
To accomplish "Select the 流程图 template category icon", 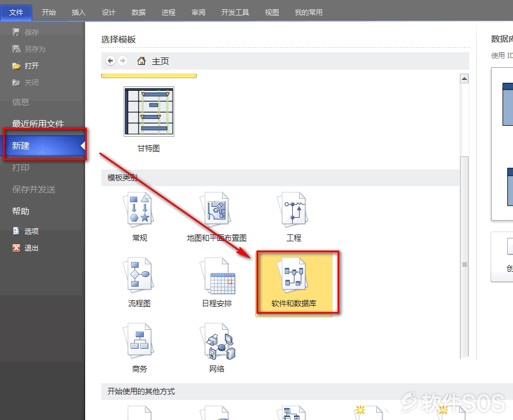I will pos(139,275).
